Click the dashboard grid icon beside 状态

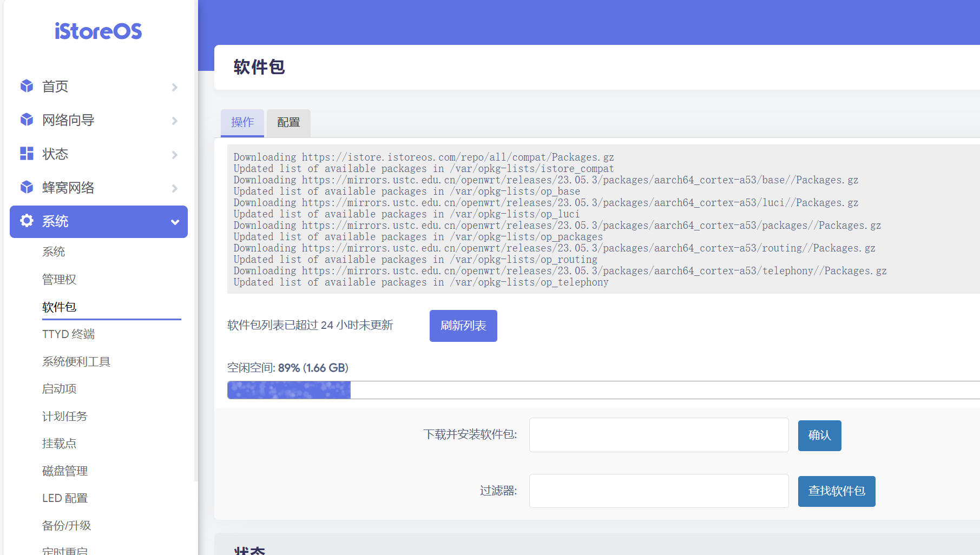[27, 154]
